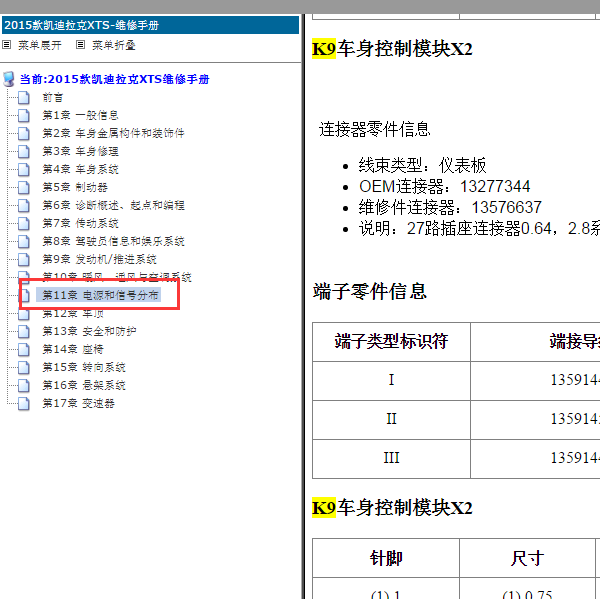The image size is (600, 599).
Task: Click the page icon for 第4章 车身系统
Action: click(x=24, y=169)
